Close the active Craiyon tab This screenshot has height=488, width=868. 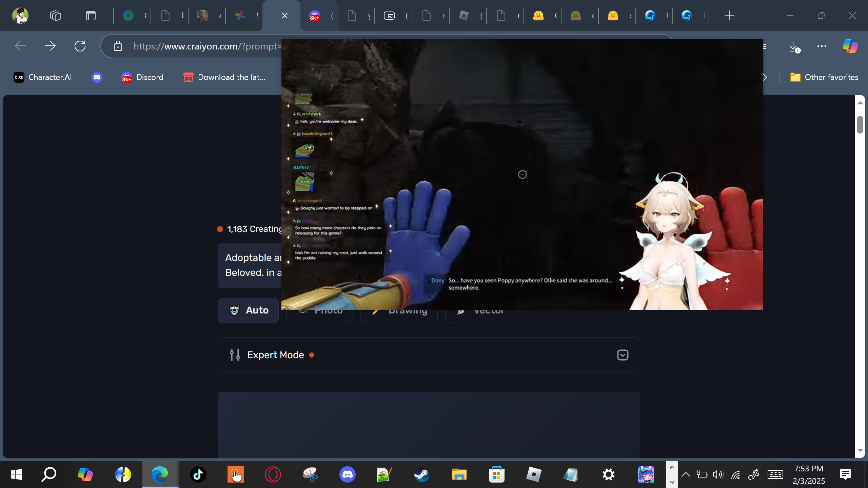point(285,16)
